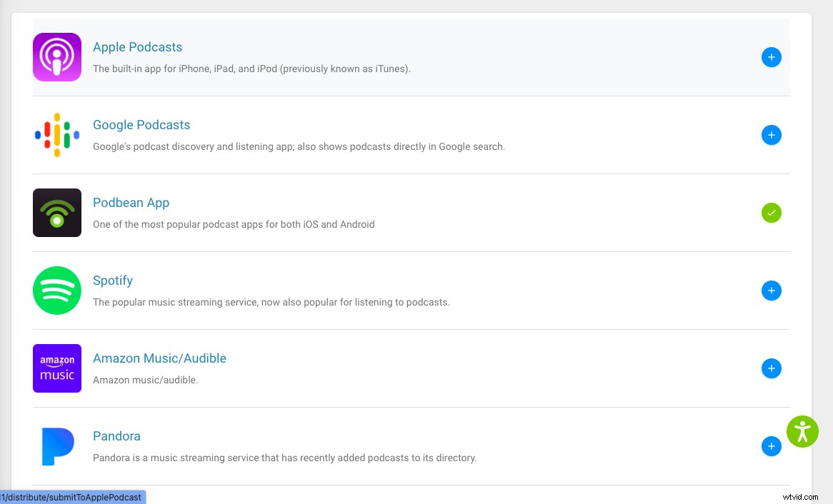Click the Google Podcasts heading
The image size is (833, 504).
click(x=141, y=124)
